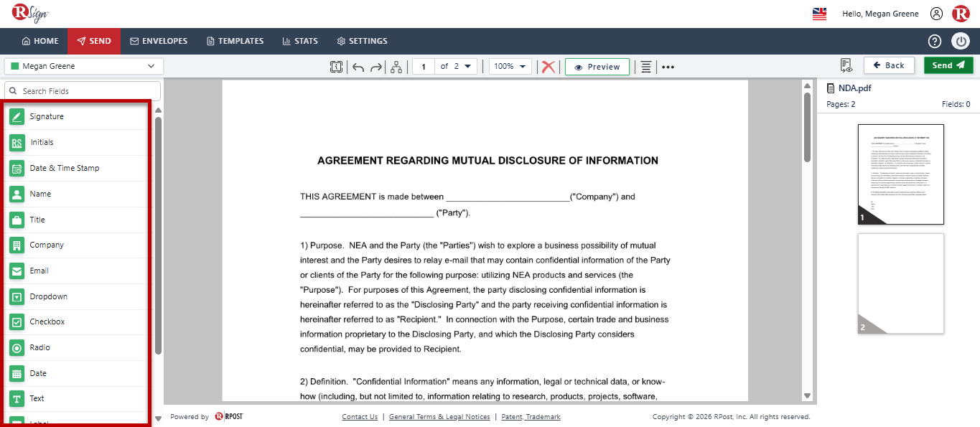This screenshot has height=427, width=980.
Task: Open General Terms & Legal Notices link
Action: pyautogui.click(x=439, y=417)
